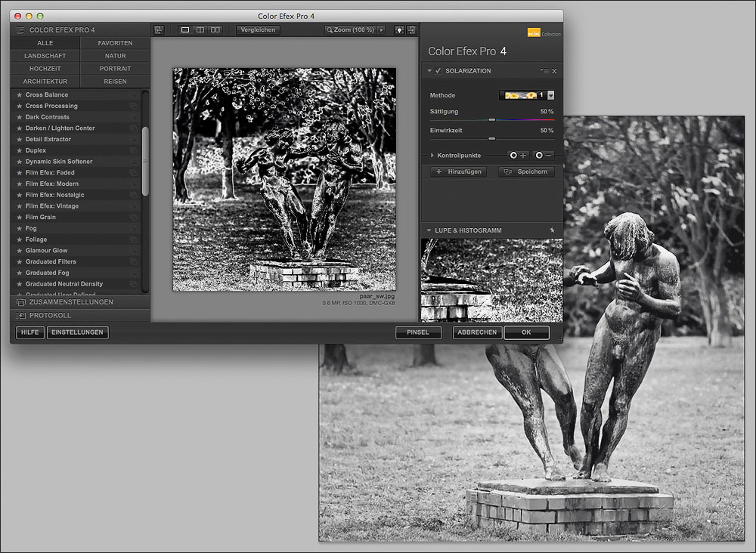
Task: Show the NATUR filter category
Action: (115, 56)
